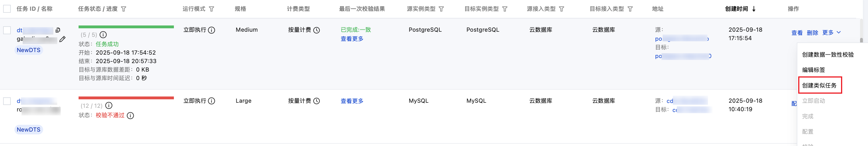Edit the first task name with pencil icon
The width and height of the screenshot is (868, 146).
62,39
